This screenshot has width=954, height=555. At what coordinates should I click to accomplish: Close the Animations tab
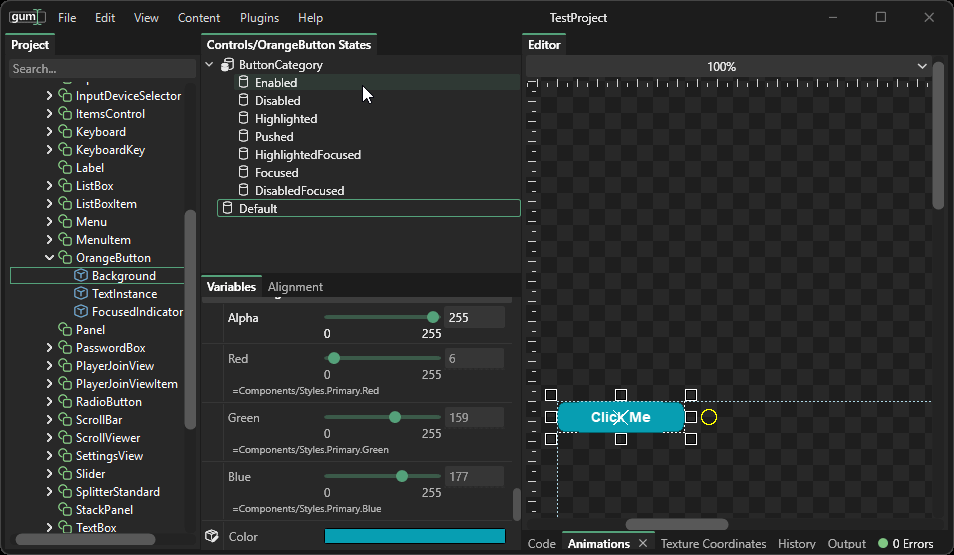pos(643,544)
